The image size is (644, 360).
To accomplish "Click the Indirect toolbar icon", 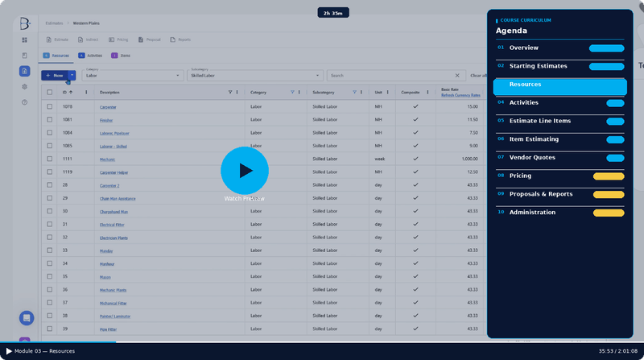I will click(80, 39).
